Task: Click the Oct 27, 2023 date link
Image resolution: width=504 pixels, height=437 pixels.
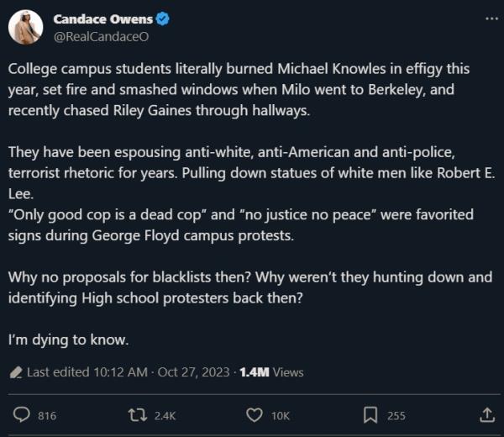Action: click(x=193, y=372)
